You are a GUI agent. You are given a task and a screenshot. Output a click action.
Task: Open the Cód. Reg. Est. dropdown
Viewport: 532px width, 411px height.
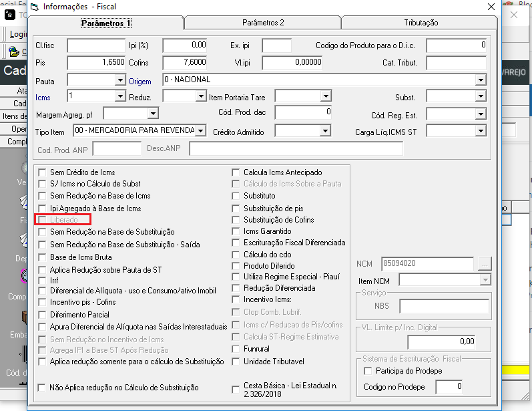click(x=481, y=114)
